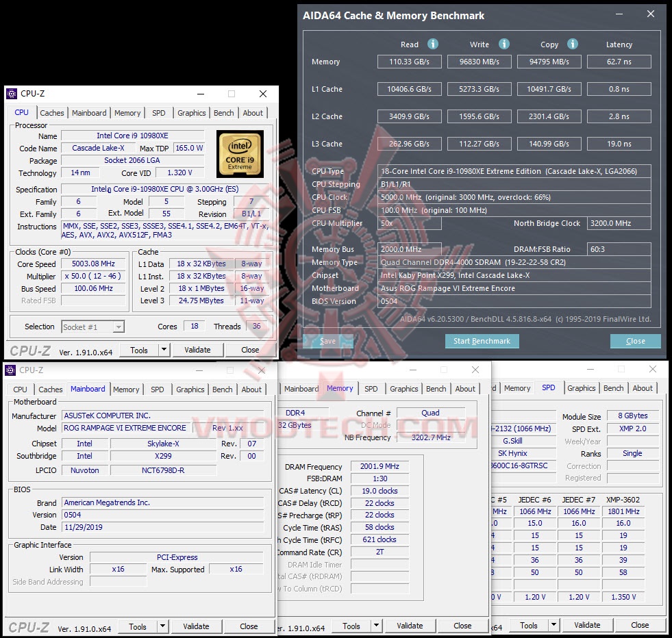Viewport: 672px width, 638px height.
Task: Click Close button in the Mainboard CPU-Z window
Action: pyautogui.click(x=249, y=626)
